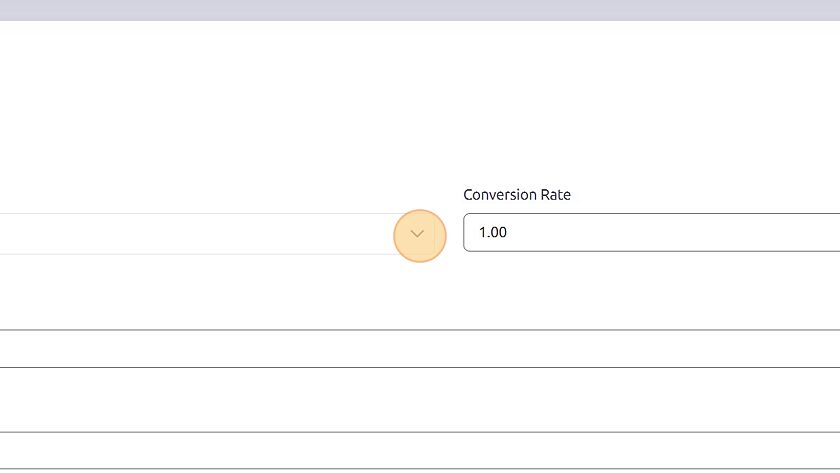Click inside the Conversion Rate input
840x473 pixels.
(x=651, y=232)
